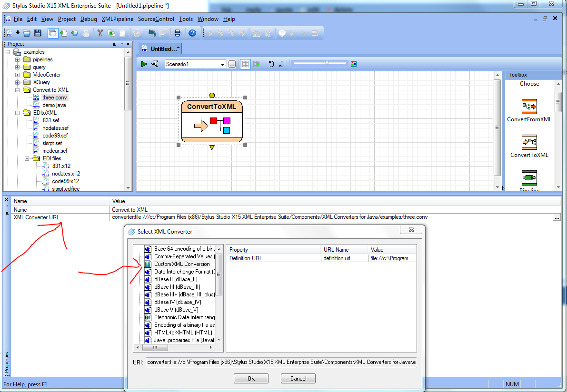Expand the XQuery folder

(x=17, y=82)
